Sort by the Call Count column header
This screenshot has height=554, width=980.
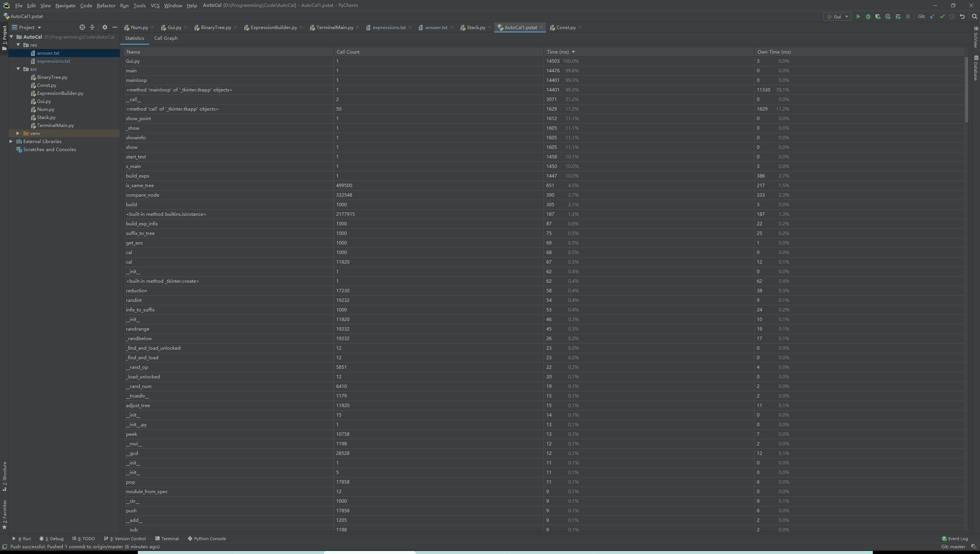pyautogui.click(x=348, y=52)
